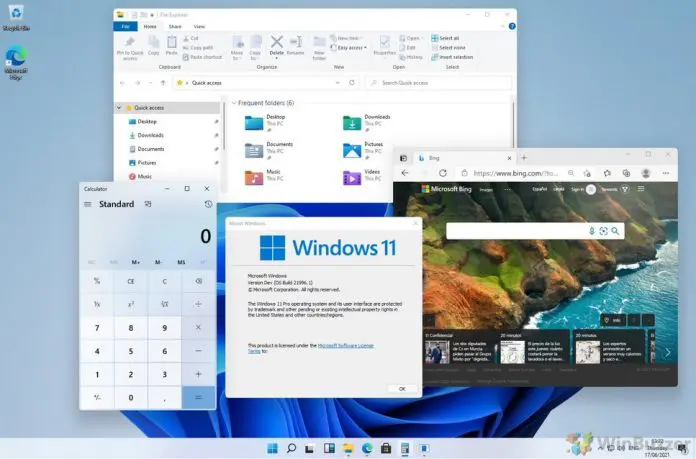Screen dimensions: 696x459
Task: Open Microsoft Store from the taskbar
Action: pyautogui.click(x=386, y=448)
